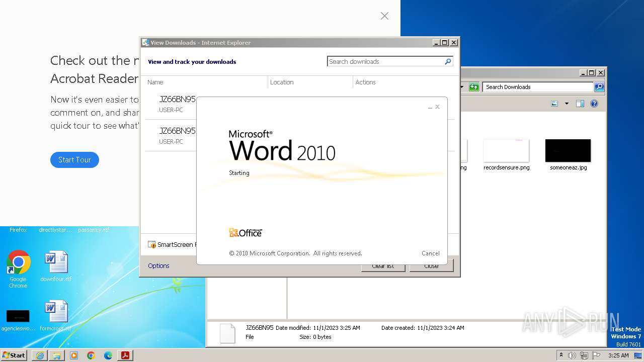Viewport: 644px width, 362px height.
Task: Close the Word 2010 splash screen
Action: (437, 107)
